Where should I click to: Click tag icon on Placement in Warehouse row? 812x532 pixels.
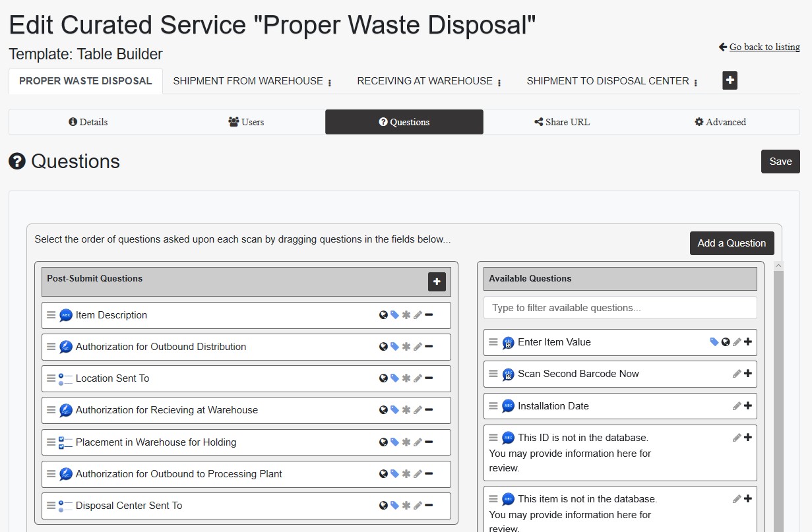394,442
